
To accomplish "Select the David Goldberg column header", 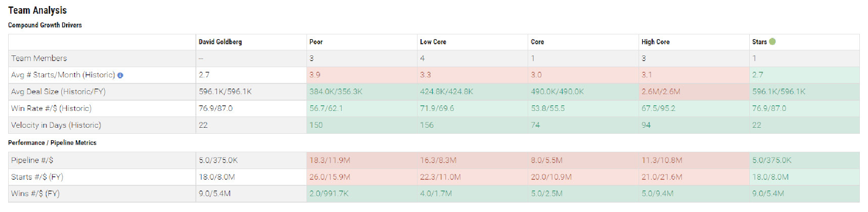I will [220, 42].
